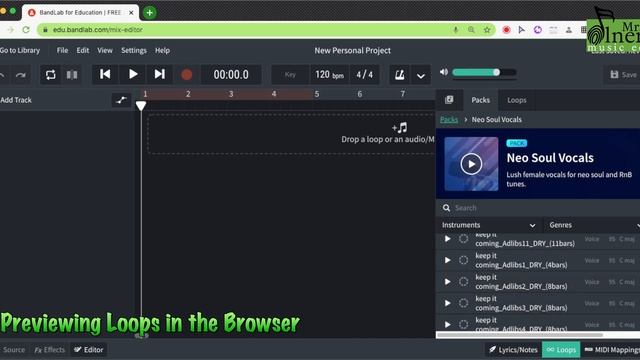
Task: Preview the Adlibs2_DRY_(8bars) loop
Action: pyautogui.click(x=448, y=282)
